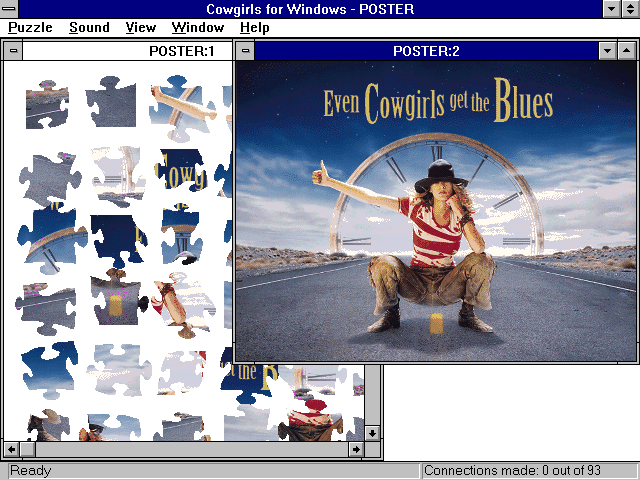Viewport: 640px width, 480px height.
Task: Click the POSTER:1 title bar
Action: coord(127,51)
